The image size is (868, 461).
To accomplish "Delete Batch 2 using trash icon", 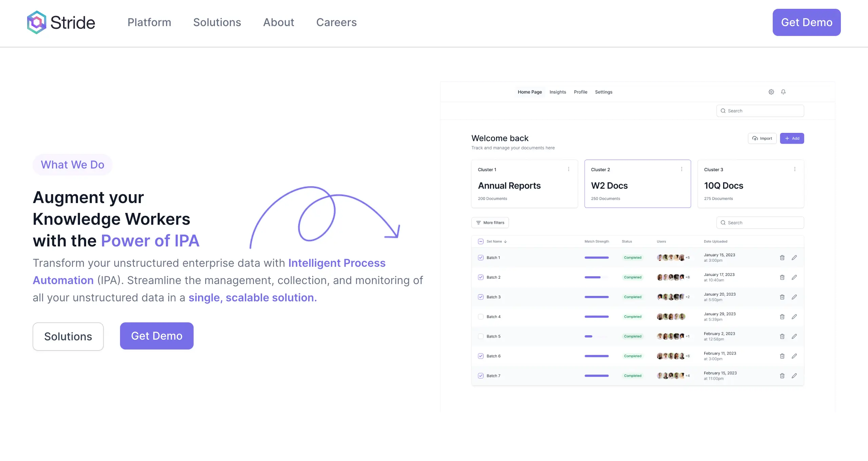I will 782,277.
